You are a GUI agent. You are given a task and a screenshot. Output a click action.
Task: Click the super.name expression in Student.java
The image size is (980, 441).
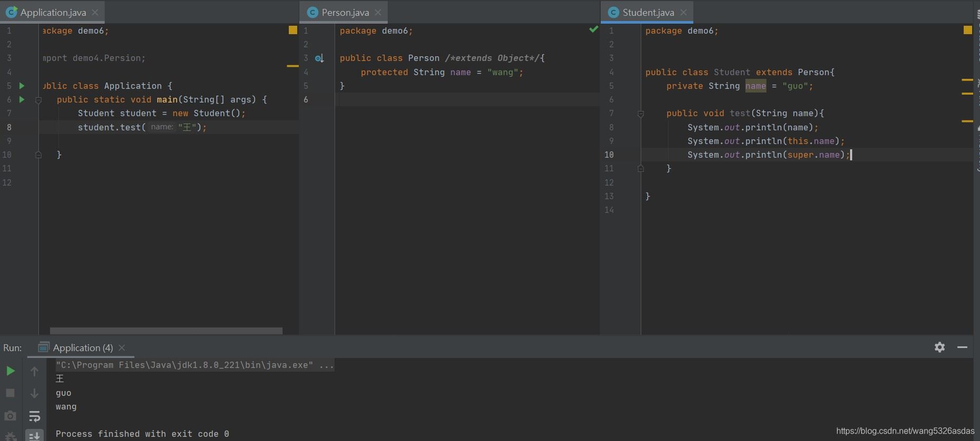coord(813,155)
